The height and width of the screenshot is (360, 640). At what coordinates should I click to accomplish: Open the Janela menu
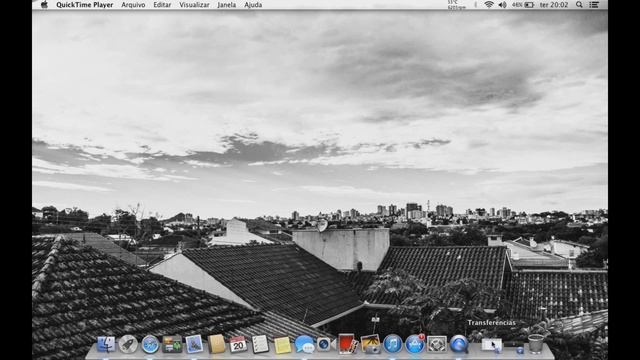pyautogui.click(x=227, y=5)
